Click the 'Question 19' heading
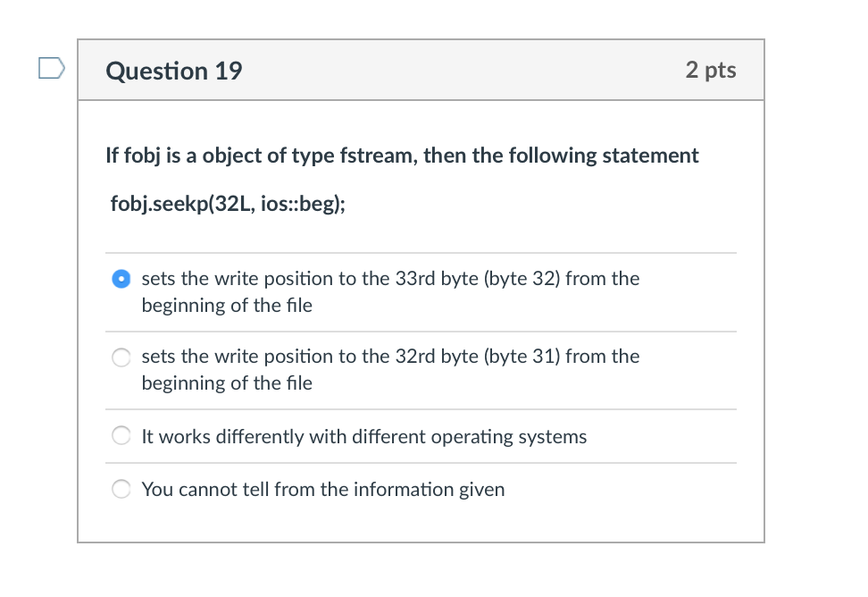 [x=173, y=71]
